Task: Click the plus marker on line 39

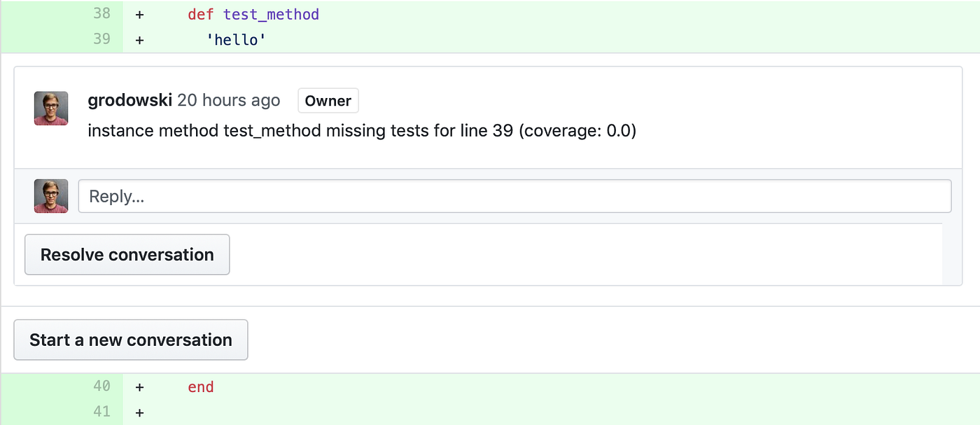Action: tap(140, 40)
